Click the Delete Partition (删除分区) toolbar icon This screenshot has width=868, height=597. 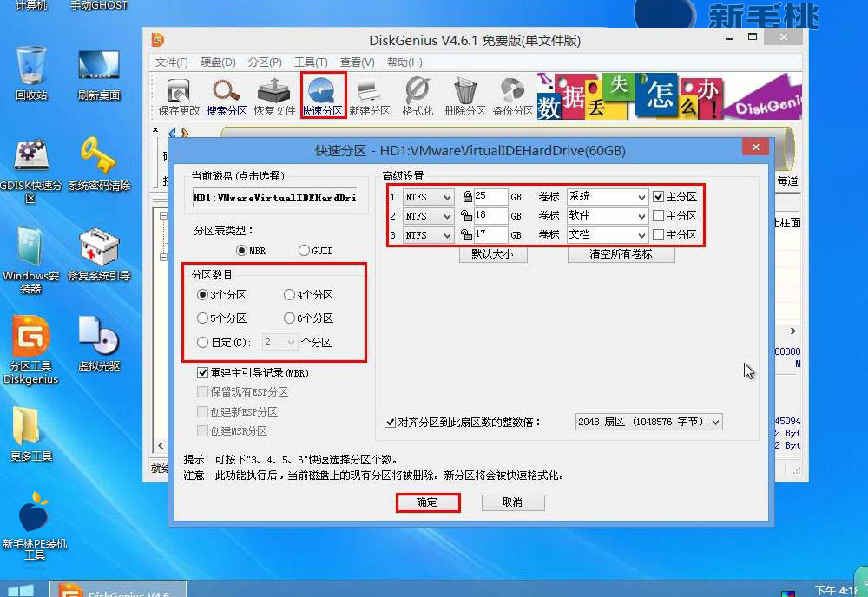tap(465, 96)
